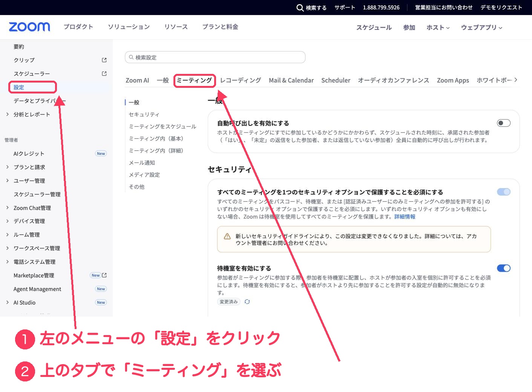Toggle 待機室を有効にする switch
532x392 pixels.
pyautogui.click(x=504, y=268)
